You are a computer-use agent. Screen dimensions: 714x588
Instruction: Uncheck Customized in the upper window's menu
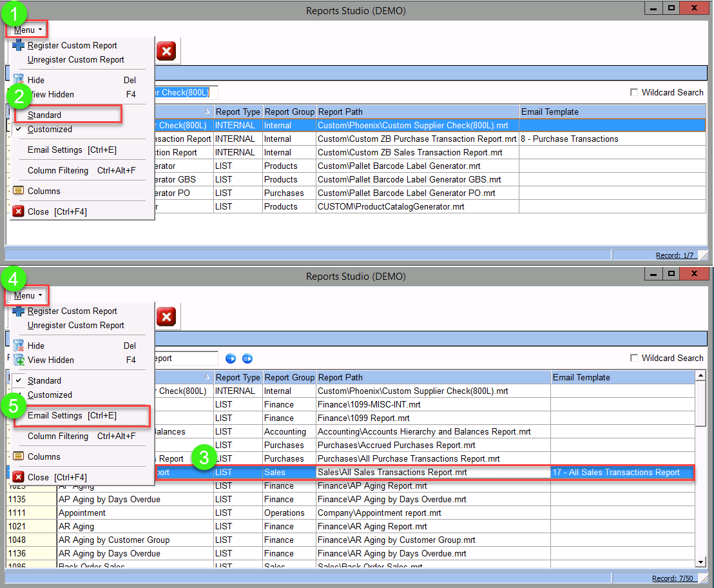(x=50, y=129)
